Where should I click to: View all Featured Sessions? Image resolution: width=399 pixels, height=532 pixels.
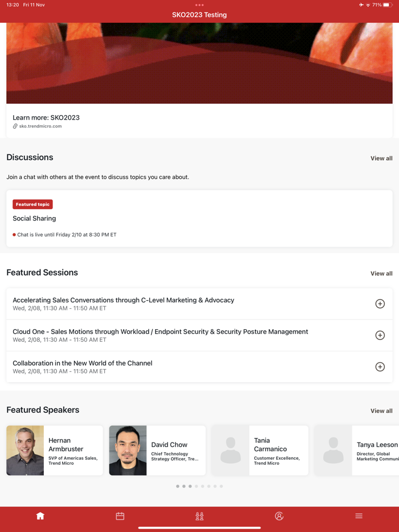point(381,273)
